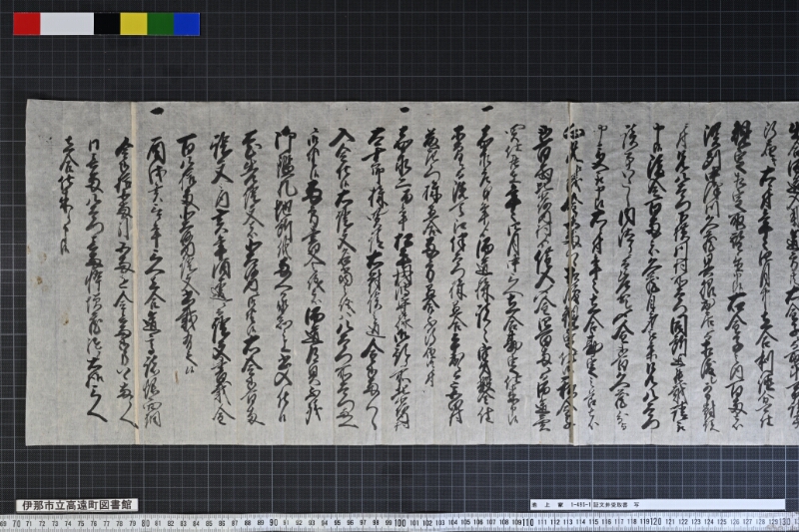Image resolution: width=799 pixels, height=532 pixels.
Task: Click the ruler mark labeled 105
Action: 465,522
